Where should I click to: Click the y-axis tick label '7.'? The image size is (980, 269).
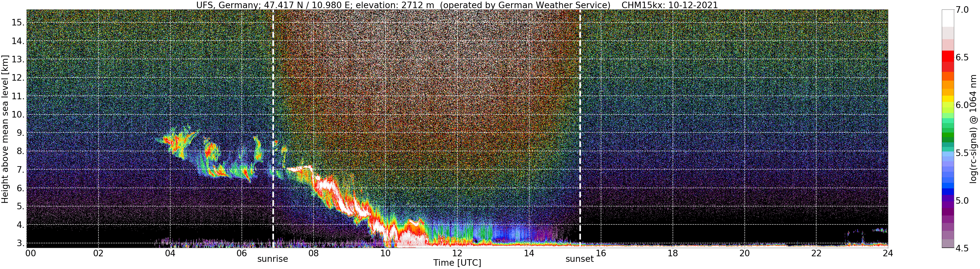click(21, 170)
